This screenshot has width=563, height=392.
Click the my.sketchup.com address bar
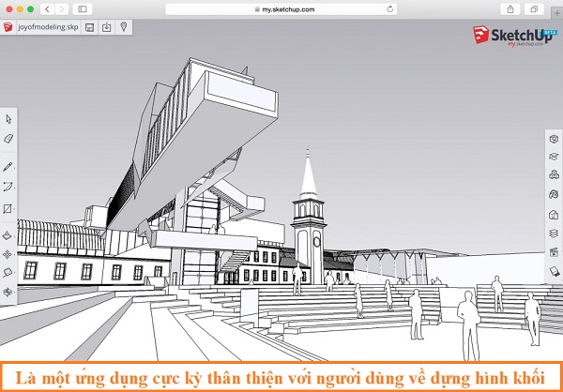click(x=280, y=8)
